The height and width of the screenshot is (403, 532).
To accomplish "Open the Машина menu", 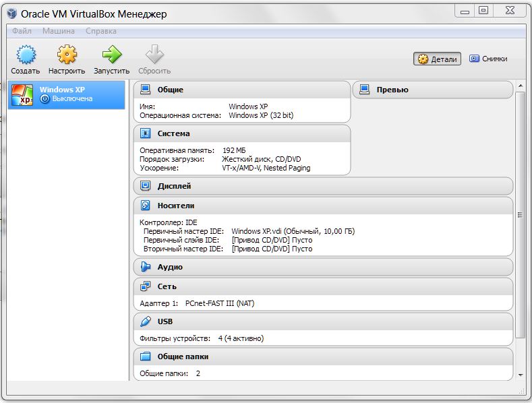I will click(x=59, y=31).
